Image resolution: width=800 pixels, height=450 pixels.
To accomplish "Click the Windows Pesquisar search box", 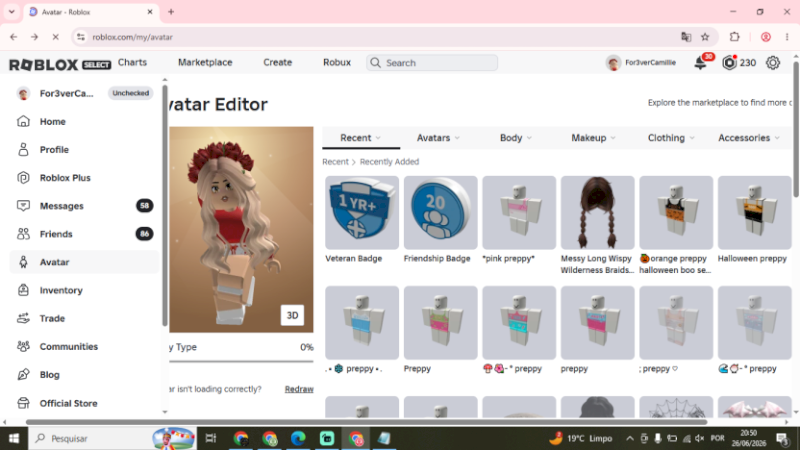I will tap(113, 438).
